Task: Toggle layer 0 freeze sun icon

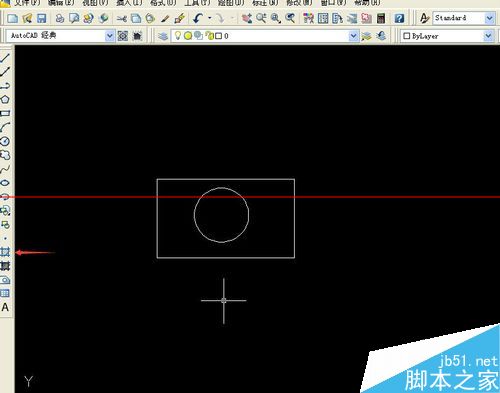Action: click(x=188, y=35)
